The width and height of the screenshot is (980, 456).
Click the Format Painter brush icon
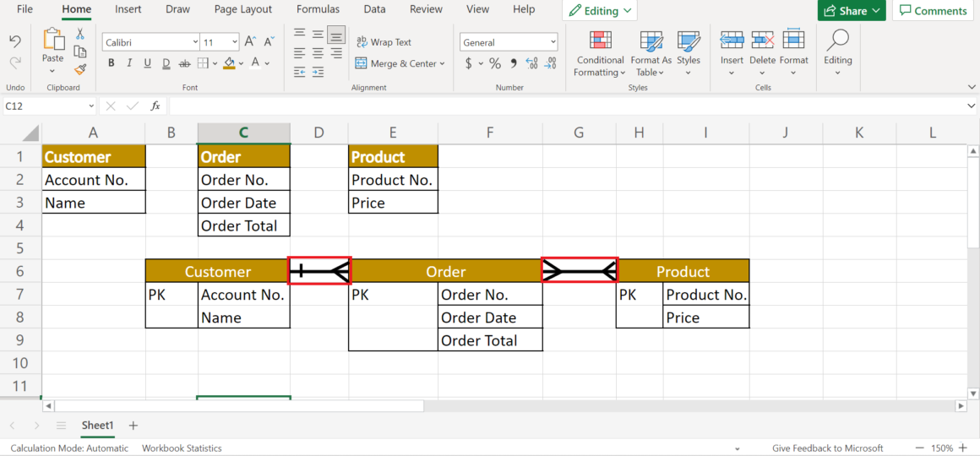(80, 69)
